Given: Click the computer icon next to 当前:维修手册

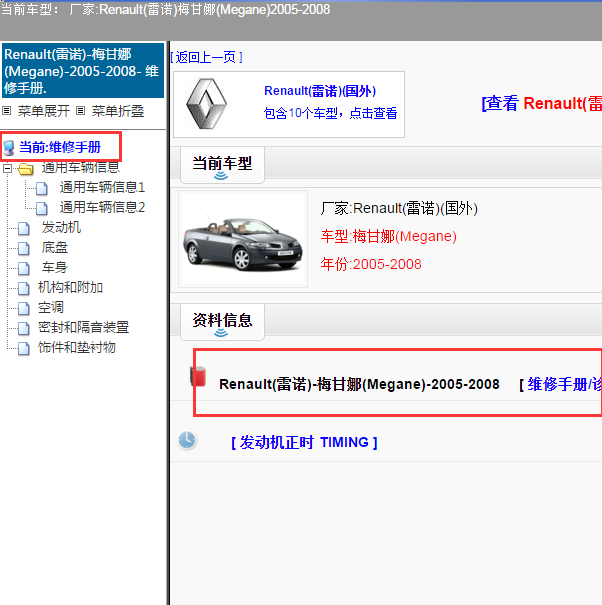Looking at the screenshot, I should [8, 148].
